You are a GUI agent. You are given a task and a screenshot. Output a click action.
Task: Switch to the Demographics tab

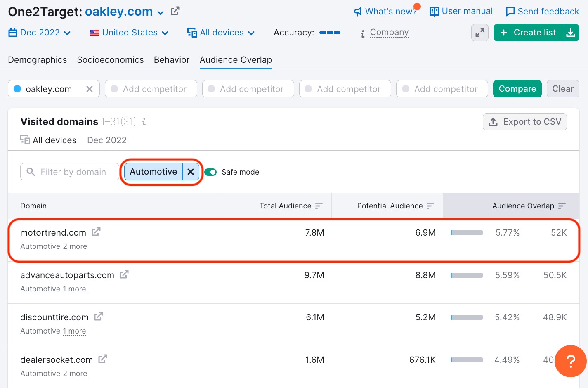point(38,60)
